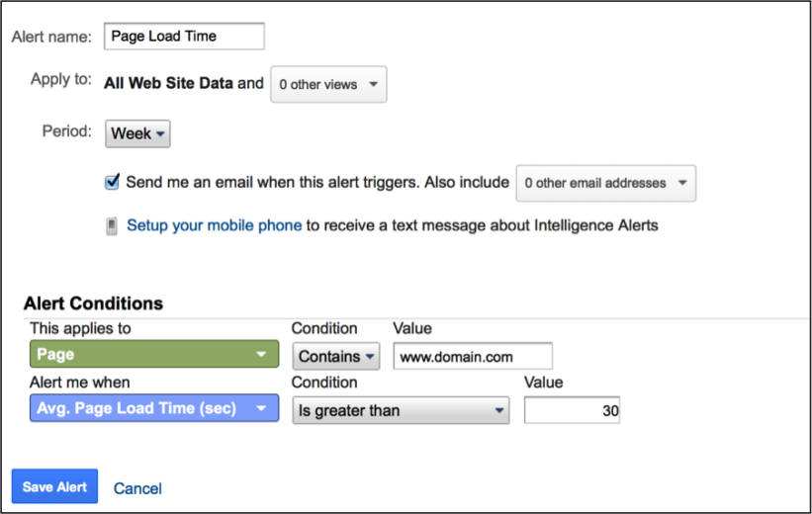
Task: Click the Save Alert button
Action: point(55,486)
